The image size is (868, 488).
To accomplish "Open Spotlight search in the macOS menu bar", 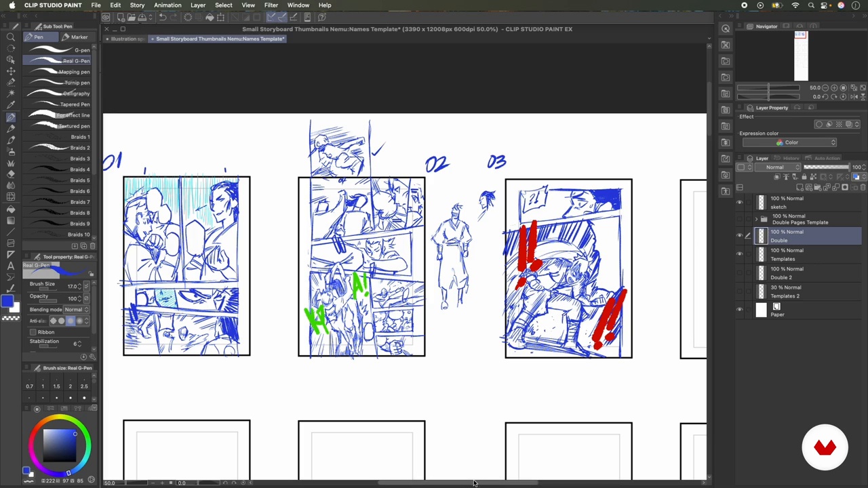I will [x=811, y=5].
